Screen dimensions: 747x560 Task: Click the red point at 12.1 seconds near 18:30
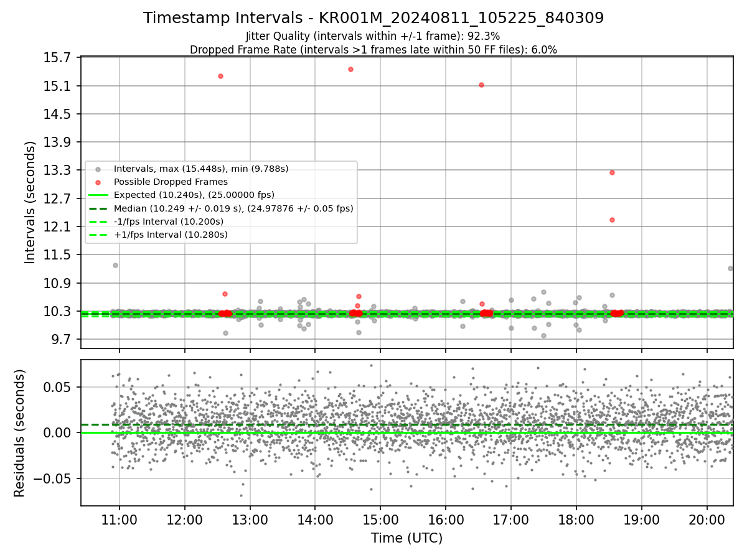click(x=612, y=220)
